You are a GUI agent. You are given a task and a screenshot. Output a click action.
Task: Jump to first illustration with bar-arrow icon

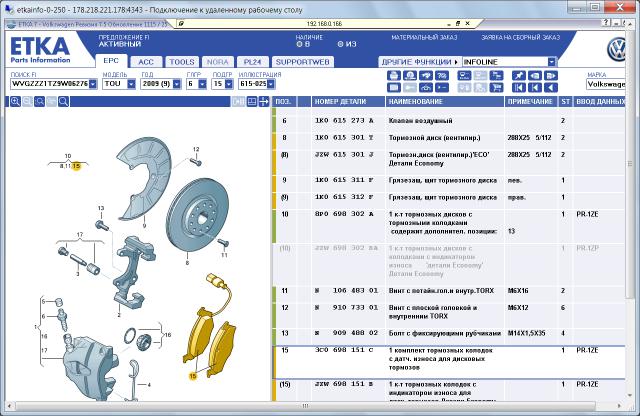coord(518,87)
